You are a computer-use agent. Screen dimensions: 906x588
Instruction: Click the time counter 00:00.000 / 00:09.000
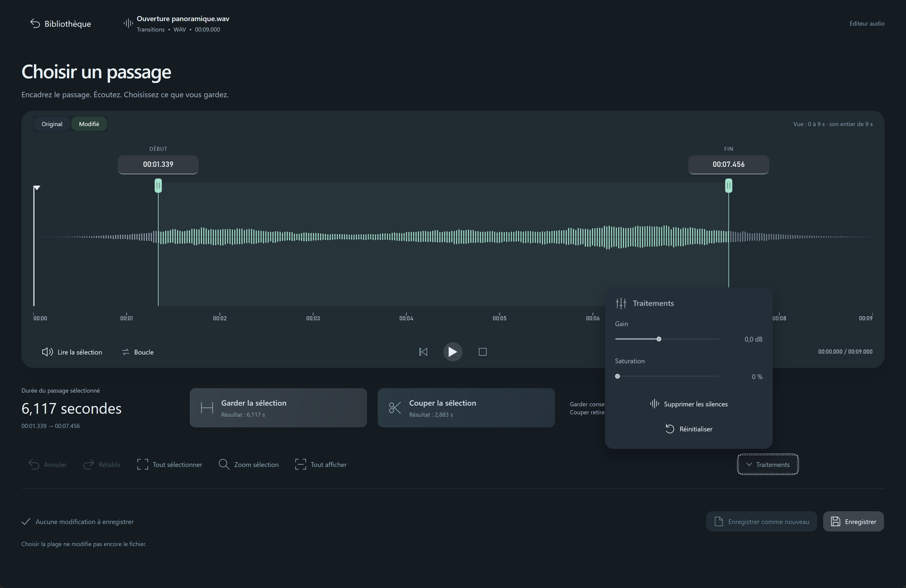point(845,352)
